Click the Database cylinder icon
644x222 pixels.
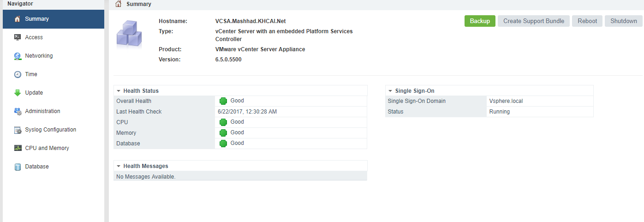(18, 167)
